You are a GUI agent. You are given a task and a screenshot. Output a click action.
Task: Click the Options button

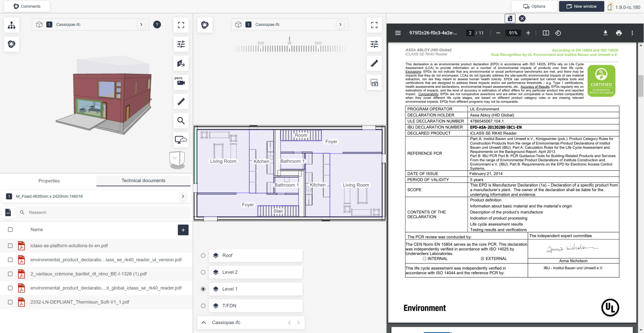click(x=534, y=7)
